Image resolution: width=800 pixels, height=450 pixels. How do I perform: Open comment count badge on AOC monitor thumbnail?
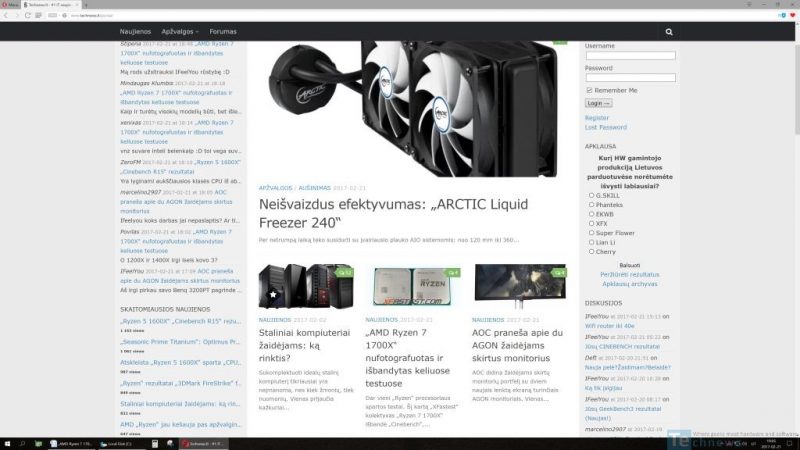tap(559, 272)
